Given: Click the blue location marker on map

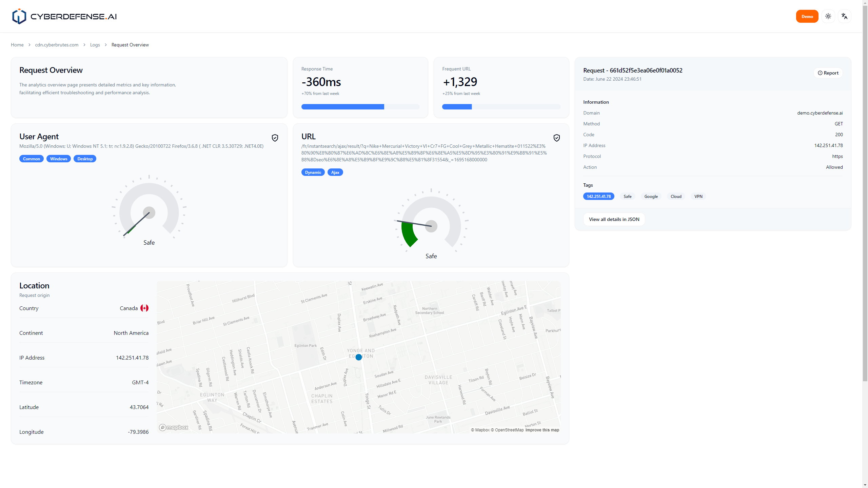Looking at the screenshot, I should click(x=359, y=357).
